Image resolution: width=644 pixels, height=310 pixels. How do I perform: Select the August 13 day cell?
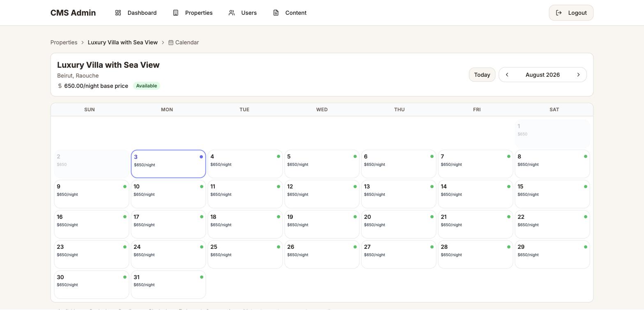click(x=399, y=194)
